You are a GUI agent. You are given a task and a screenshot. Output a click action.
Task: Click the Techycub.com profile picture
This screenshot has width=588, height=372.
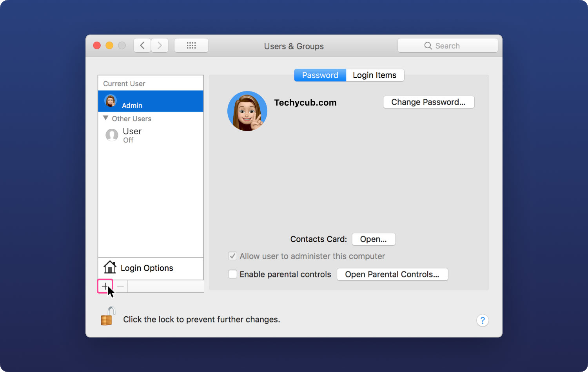(247, 111)
